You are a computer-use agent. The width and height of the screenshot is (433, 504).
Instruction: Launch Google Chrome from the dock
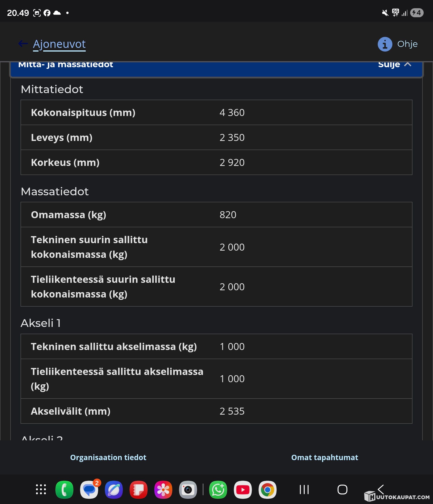pyautogui.click(x=268, y=490)
